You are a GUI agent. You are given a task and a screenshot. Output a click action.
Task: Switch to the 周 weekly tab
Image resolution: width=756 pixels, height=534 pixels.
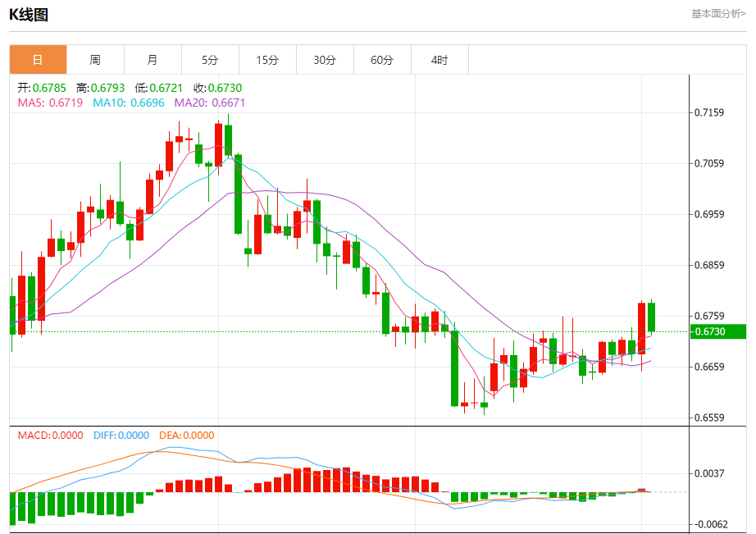point(95,60)
